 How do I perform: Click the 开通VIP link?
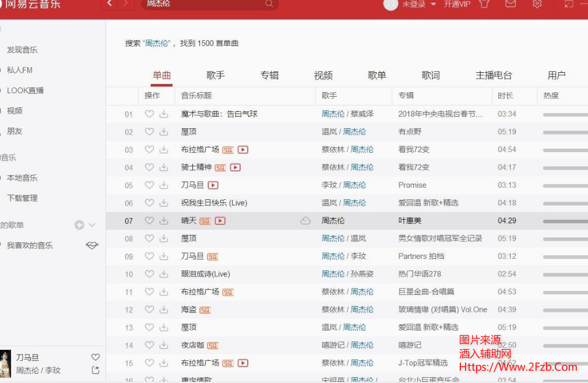click(x=457, y=4)
